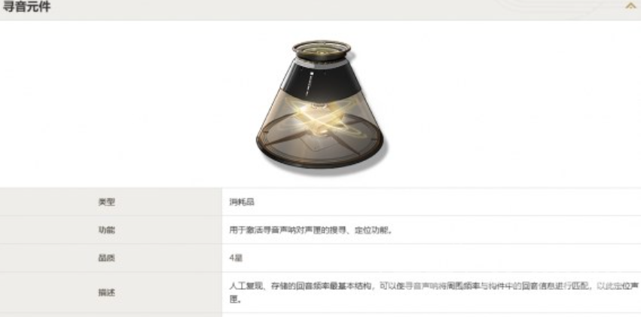Click the 人工复现 description first line

click(434, 286)
